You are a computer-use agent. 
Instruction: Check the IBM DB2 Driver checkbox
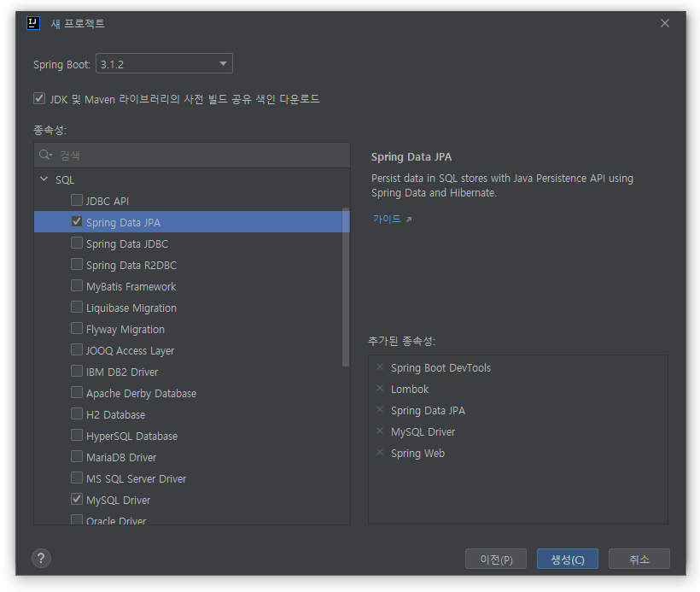coord(77,371)
